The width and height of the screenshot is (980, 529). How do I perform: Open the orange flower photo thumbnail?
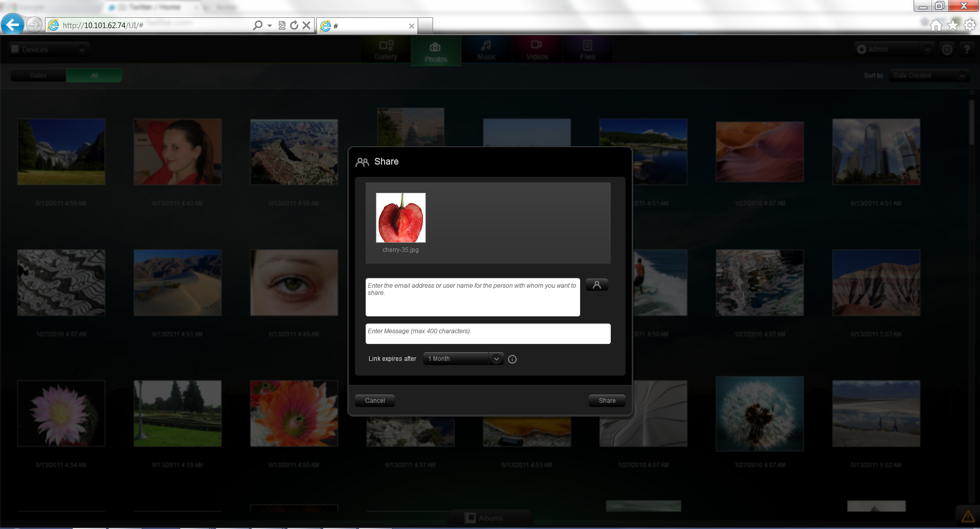294,413
